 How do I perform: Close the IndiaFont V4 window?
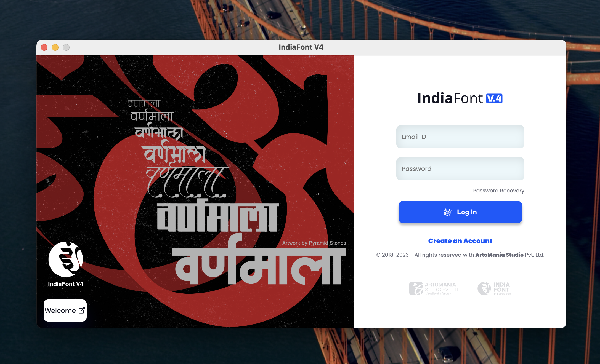click(44, 47)
